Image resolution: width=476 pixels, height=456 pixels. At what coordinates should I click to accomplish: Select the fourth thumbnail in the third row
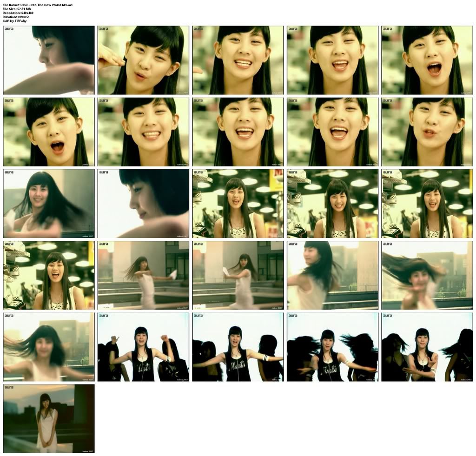click(x=333, y=204)
